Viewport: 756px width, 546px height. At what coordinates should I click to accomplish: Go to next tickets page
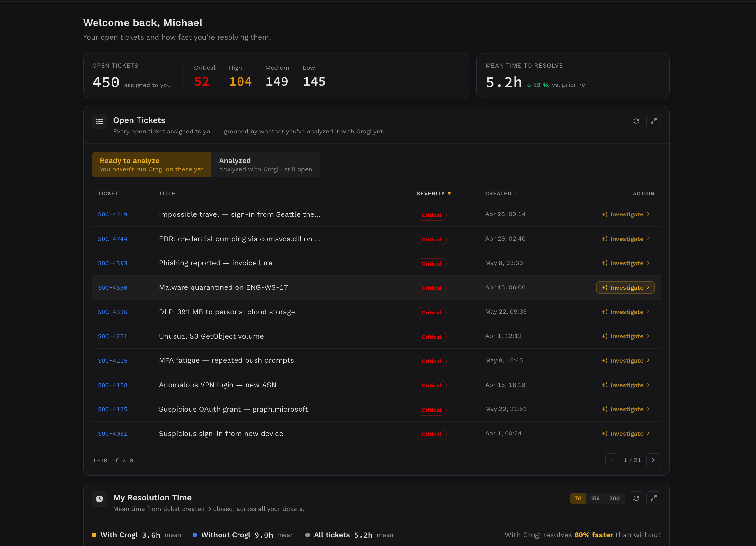pos(653,460)
